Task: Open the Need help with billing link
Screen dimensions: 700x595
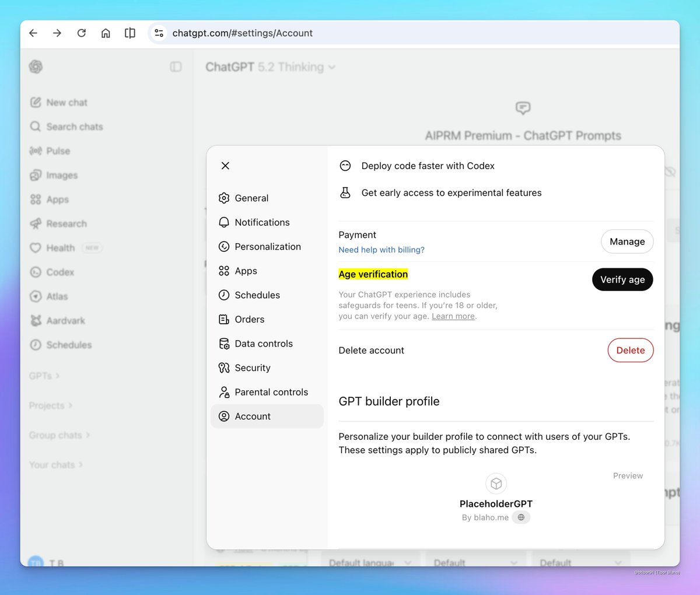Action: tap(381, 250)
